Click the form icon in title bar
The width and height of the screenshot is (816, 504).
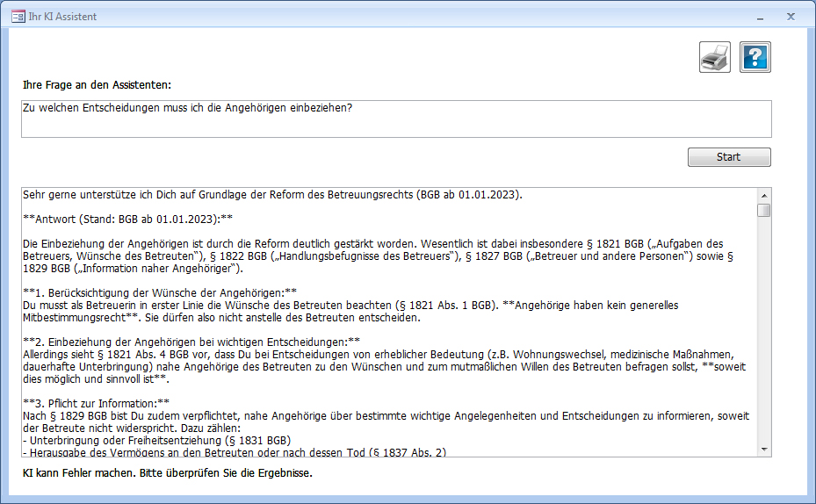click(18, 17)
